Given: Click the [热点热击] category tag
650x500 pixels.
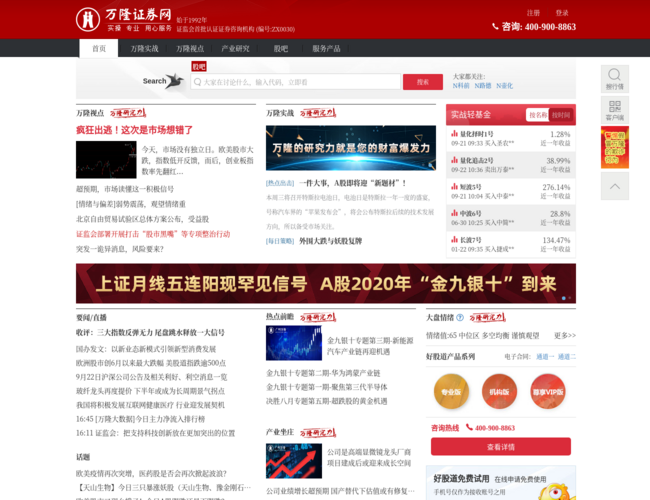Looking at the screenshot, I should pos(280,183).
